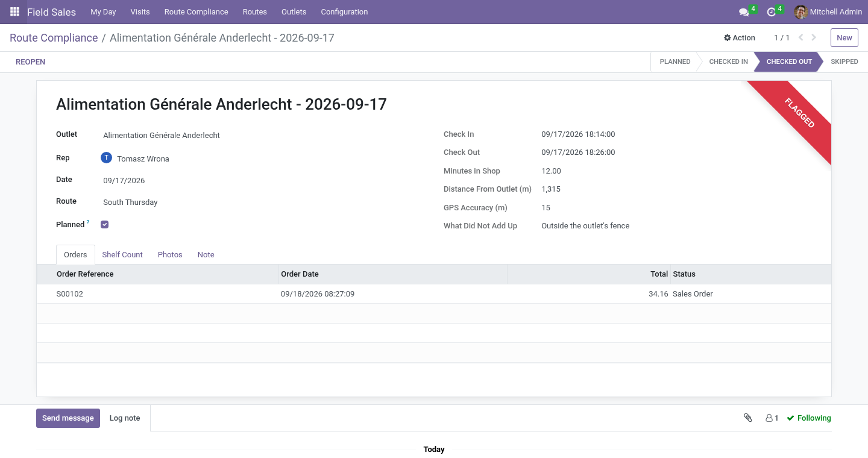
Task: Open order row S00102
Action: coord(434,294)
